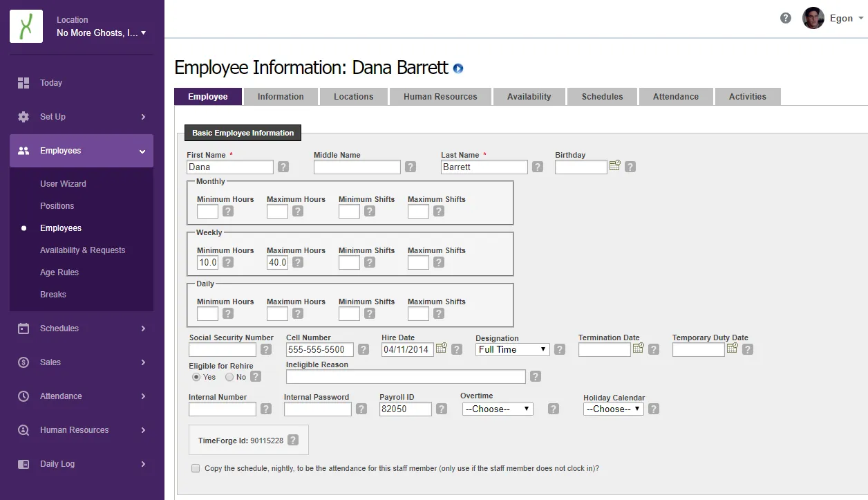868x500 pixels.
Task: Show help for Cell Number field
Action: (x=364, y=349)
